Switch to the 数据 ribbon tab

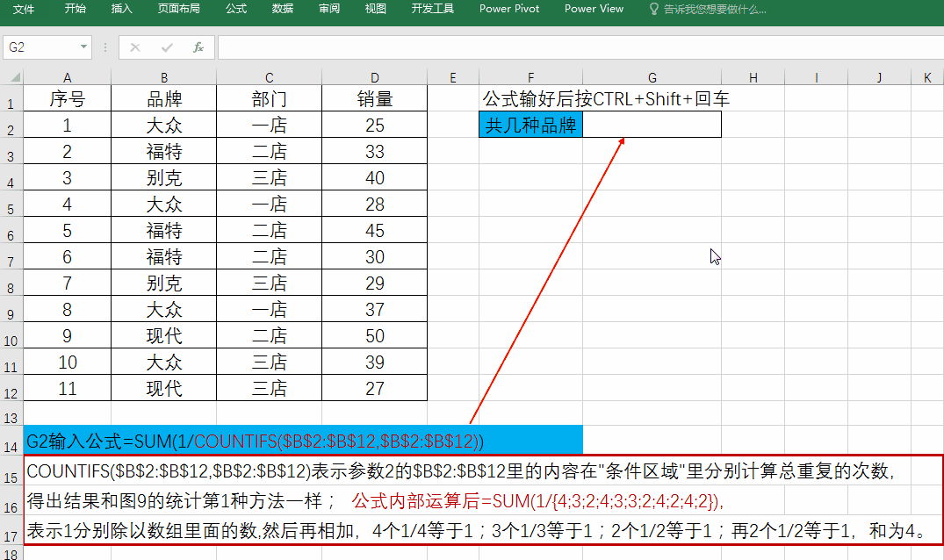(x=283, y=9)
